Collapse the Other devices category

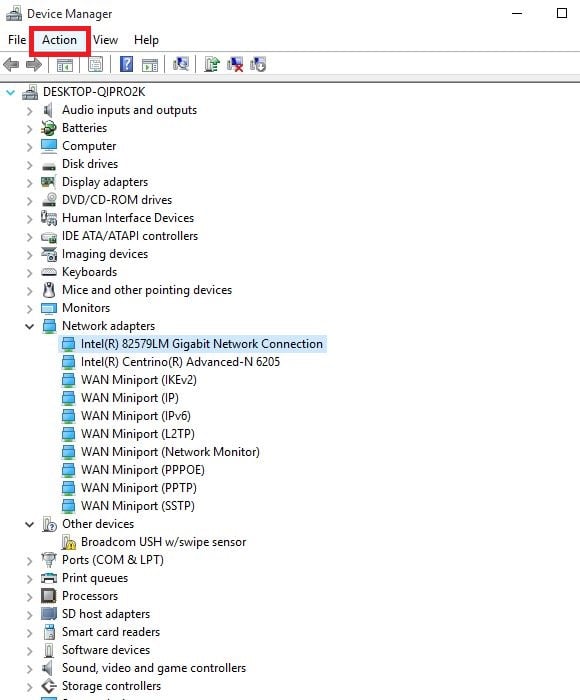(x=29, y=524)
